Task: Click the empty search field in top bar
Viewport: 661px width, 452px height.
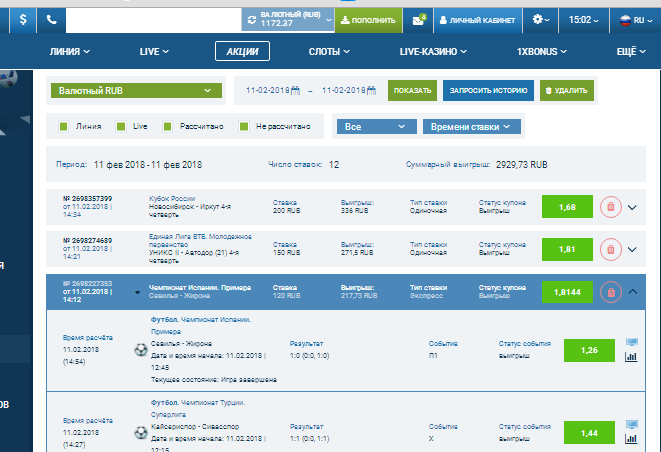Action: 154,19
